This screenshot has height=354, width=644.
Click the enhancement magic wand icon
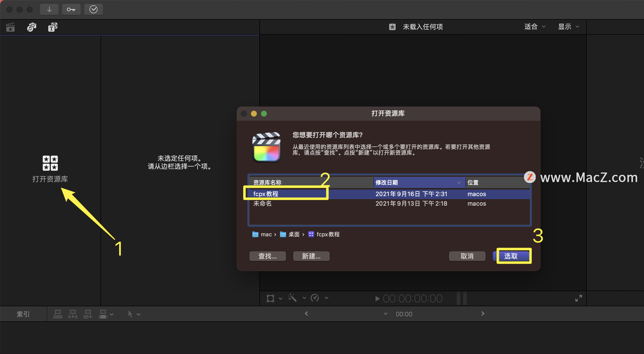292,298
